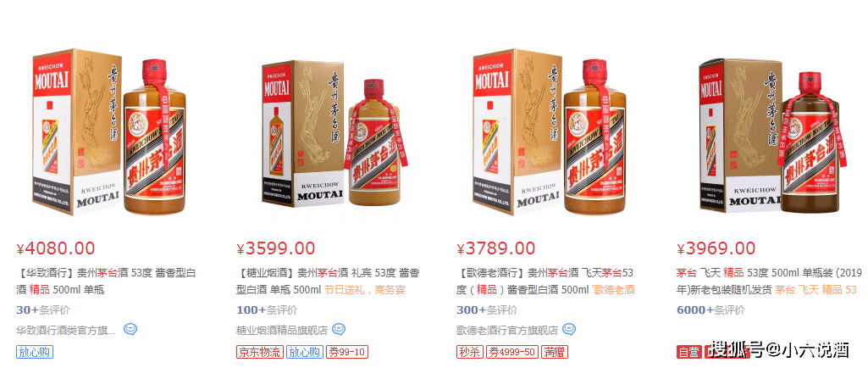Screen dimensions: 868x368
Task: Visit 歌德老酒行官方旗舰店 store page
Action: click(x=507, y=331)
